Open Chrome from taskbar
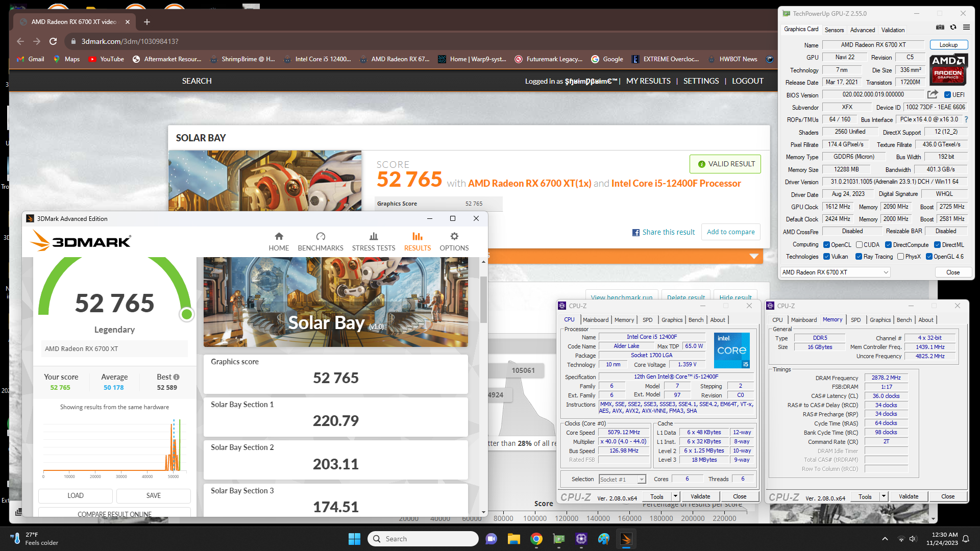This screenshot has height=551, width=980. 536,539
